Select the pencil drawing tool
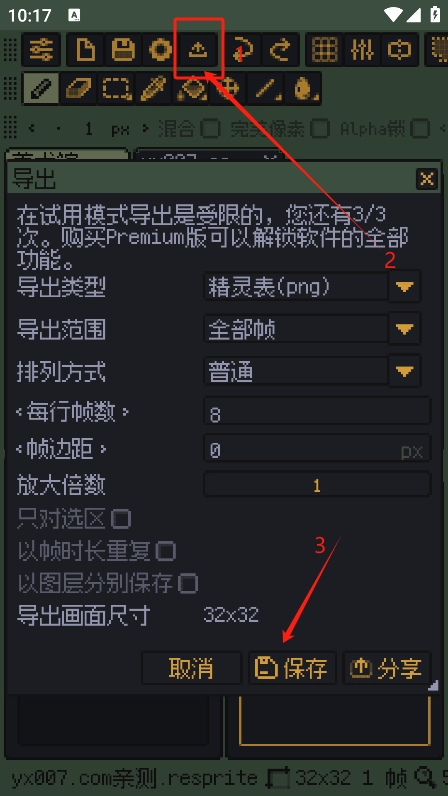 click(42, 88)
